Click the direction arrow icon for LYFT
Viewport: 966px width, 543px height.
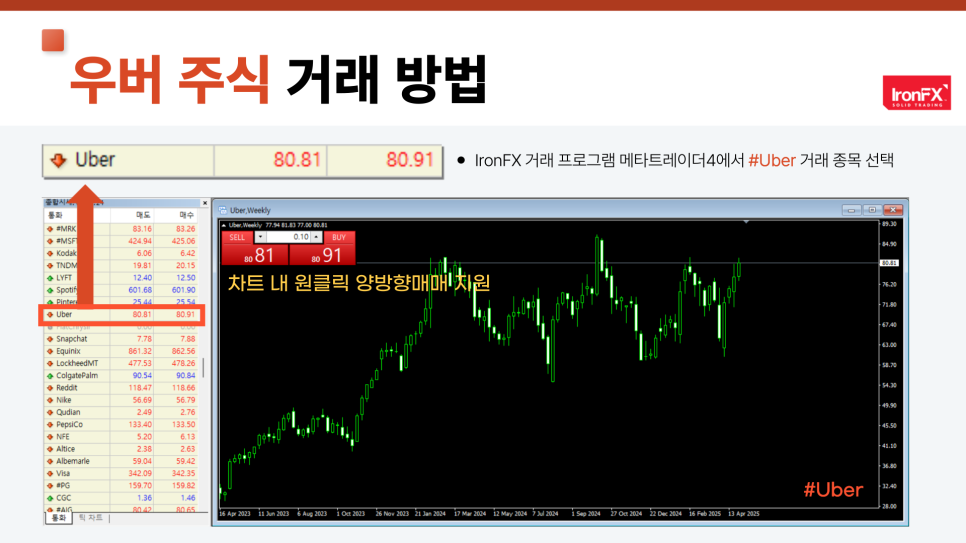coord(50,278)
